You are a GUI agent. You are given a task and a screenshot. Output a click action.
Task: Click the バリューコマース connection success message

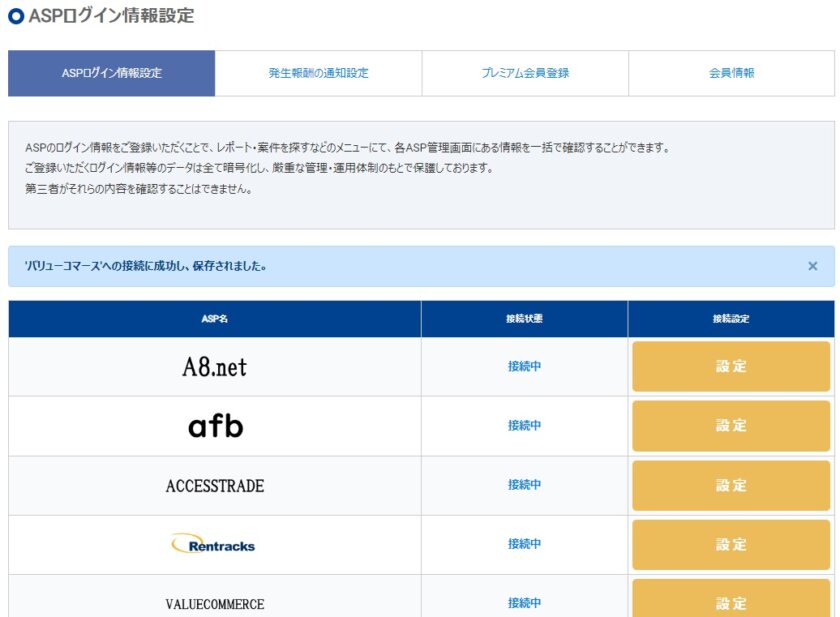click(x=146, y=266)
